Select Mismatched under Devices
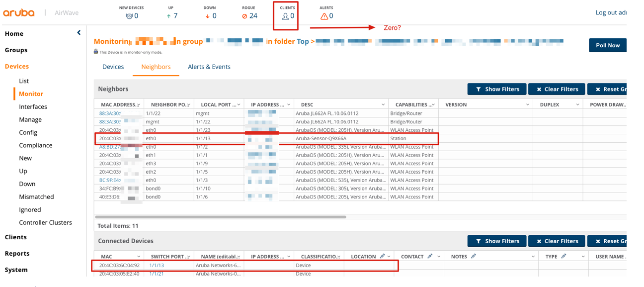This screenshot has height=287, width=644. (x=36, y=197)
